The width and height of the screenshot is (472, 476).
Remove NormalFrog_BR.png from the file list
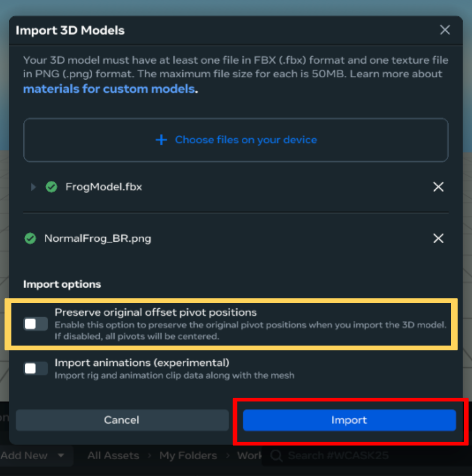438,238
